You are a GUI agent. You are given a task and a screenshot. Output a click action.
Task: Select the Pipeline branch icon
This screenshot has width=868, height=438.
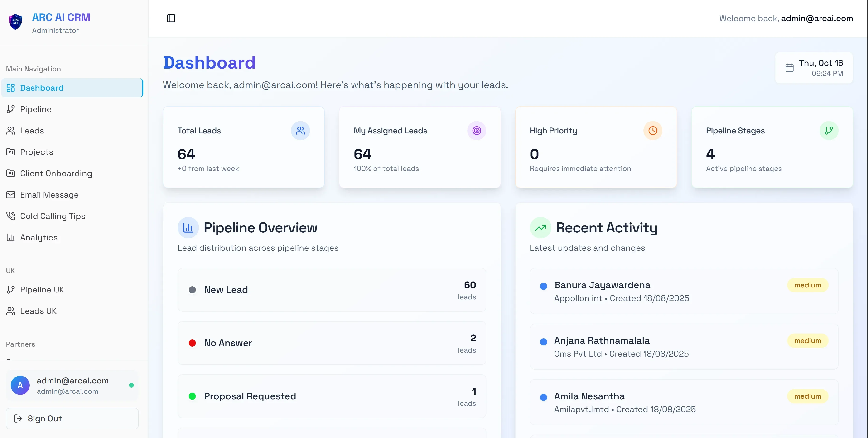click(x=10, y=109)
